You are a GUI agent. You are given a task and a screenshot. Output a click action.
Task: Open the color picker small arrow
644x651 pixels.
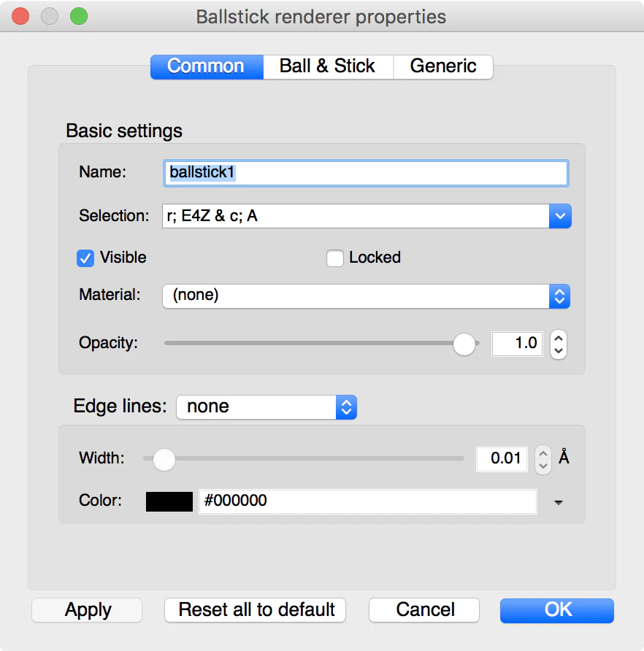pyautogui.click(x=559, y=502)
